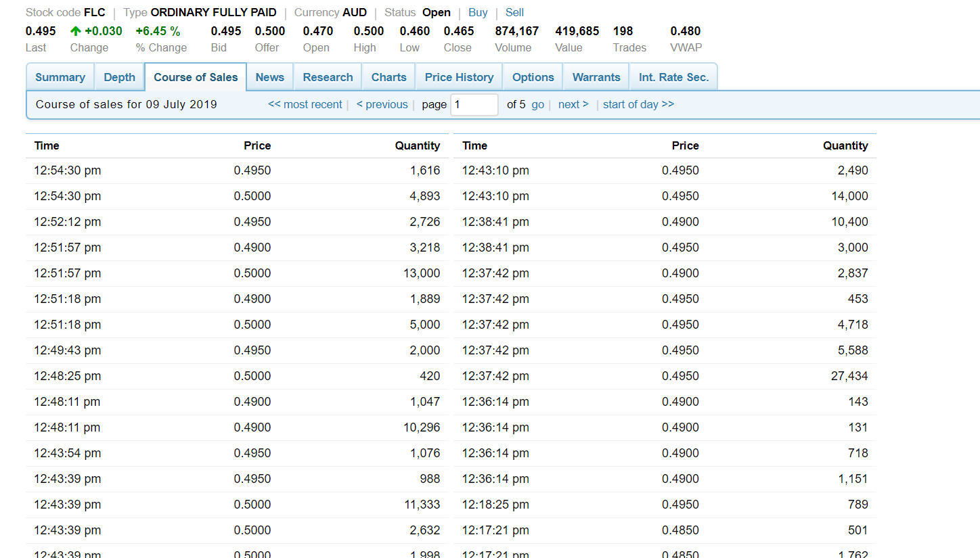Select the quantity 11,333 cell
The image size is (980, 558).
pos(422,505)
